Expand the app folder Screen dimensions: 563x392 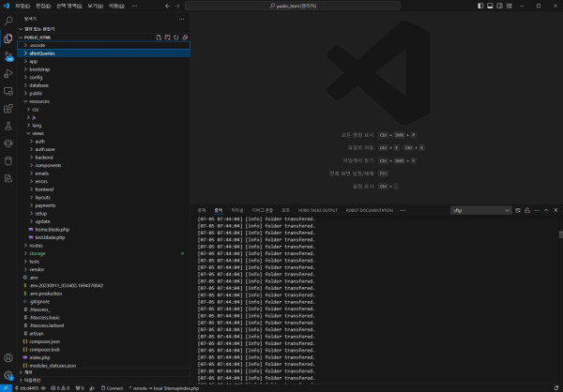point(104,61)
